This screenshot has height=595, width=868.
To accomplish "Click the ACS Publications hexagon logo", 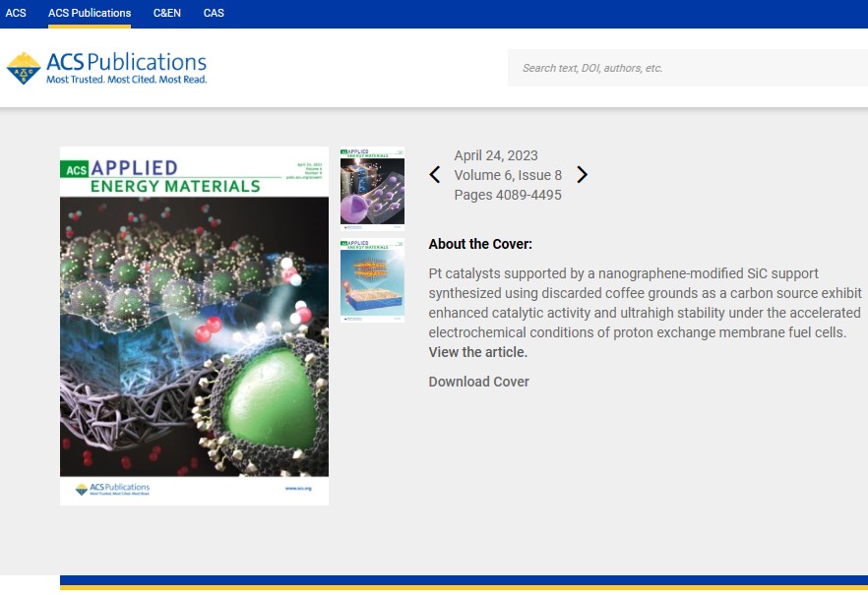I will 24,67.
